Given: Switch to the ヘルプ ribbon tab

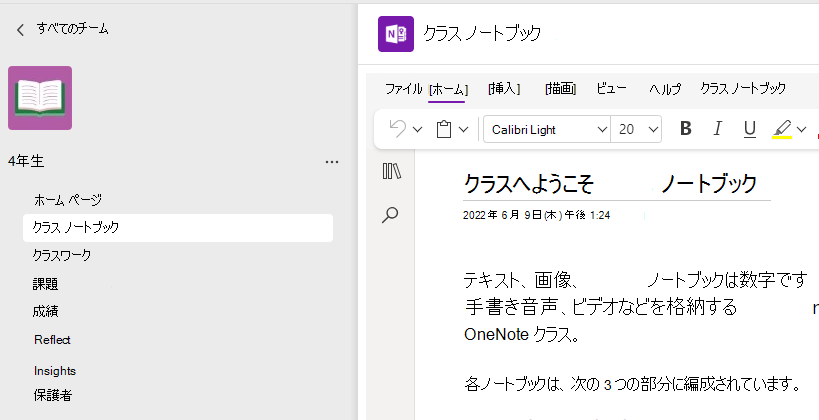Looking at the screenshot, I should pos(665,89).
